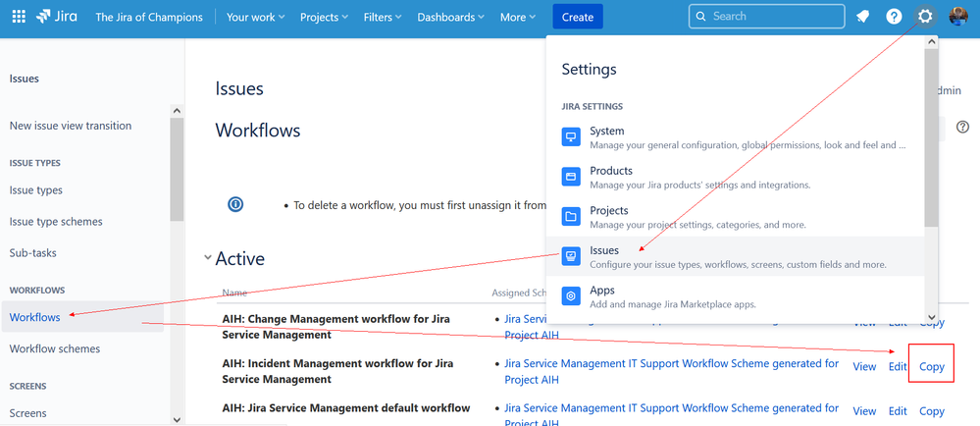Screen dimensions: 980x426
Task: Open the help question mark icon
Action: [894, 17]
